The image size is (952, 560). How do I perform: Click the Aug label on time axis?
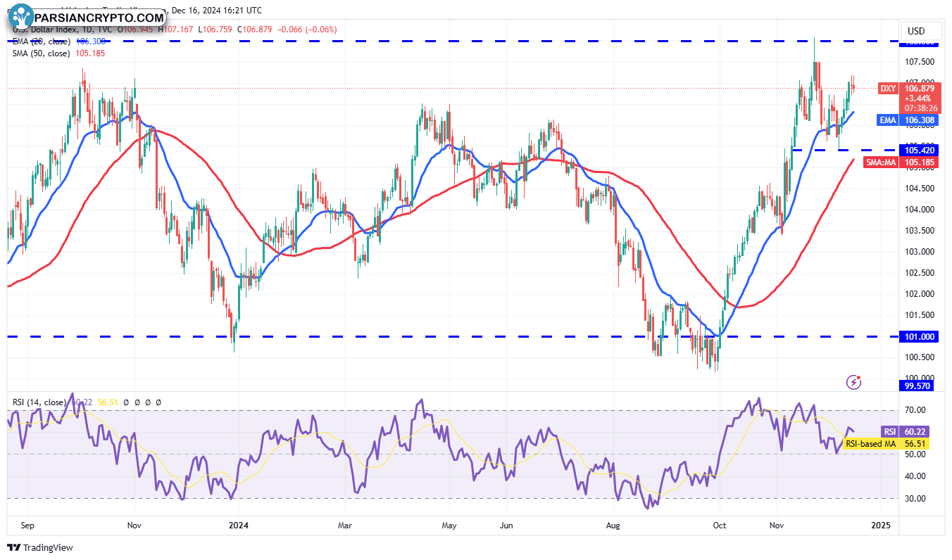pyautogui.click(x=613, y=526)
